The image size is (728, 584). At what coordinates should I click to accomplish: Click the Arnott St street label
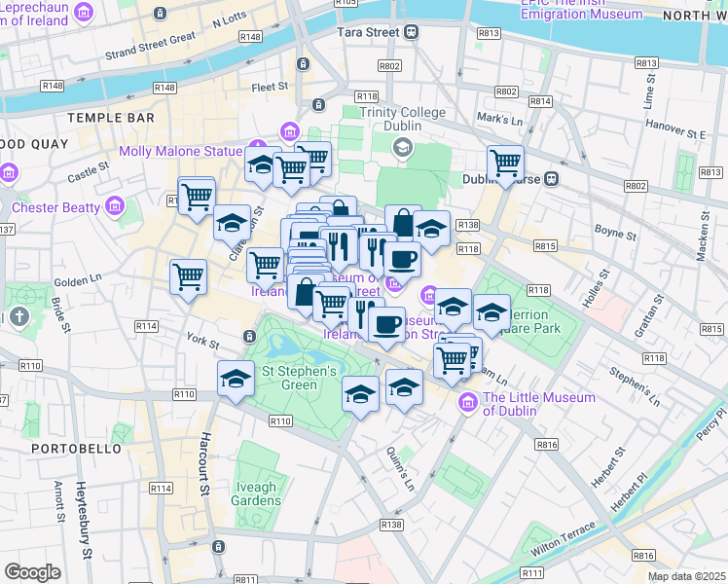[59, 502]
